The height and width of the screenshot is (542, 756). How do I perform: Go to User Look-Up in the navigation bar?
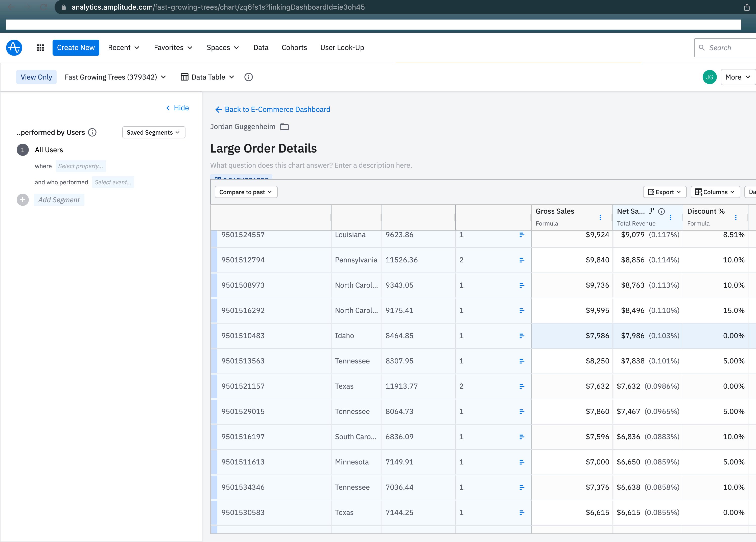[342, 48]
